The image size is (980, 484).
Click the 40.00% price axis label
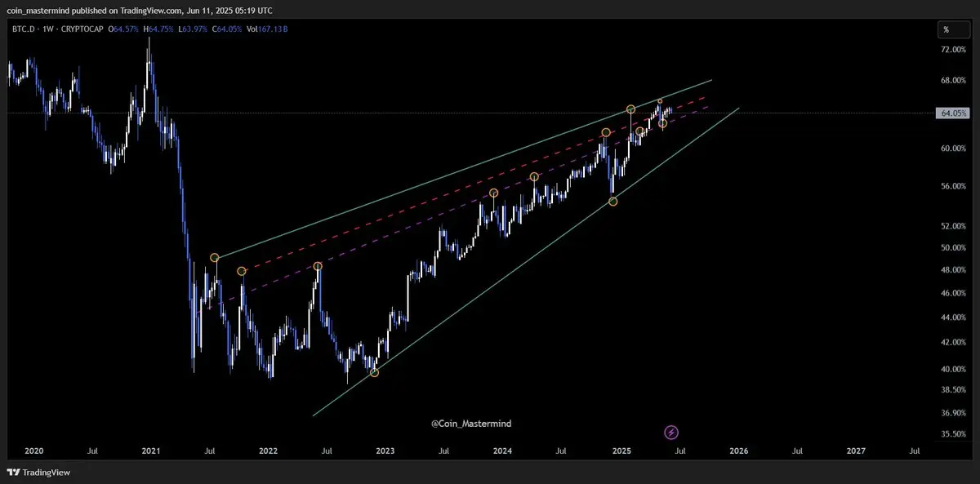[x=954, y=370]
